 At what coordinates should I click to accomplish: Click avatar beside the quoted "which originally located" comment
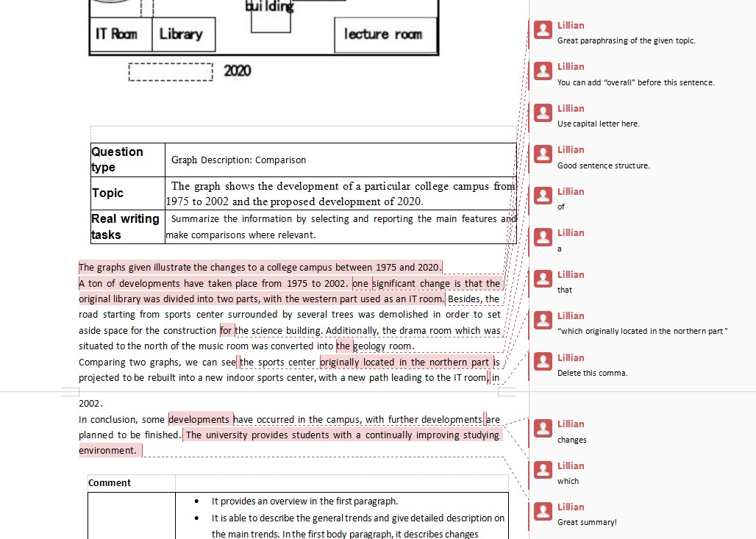click(543, 320)
